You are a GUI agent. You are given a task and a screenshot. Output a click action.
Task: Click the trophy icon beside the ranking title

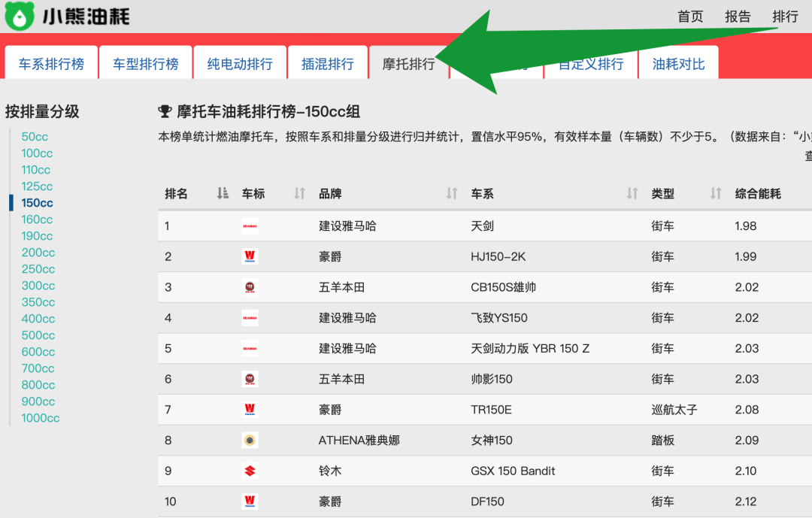pyautogui.click(x=165, y=111)
